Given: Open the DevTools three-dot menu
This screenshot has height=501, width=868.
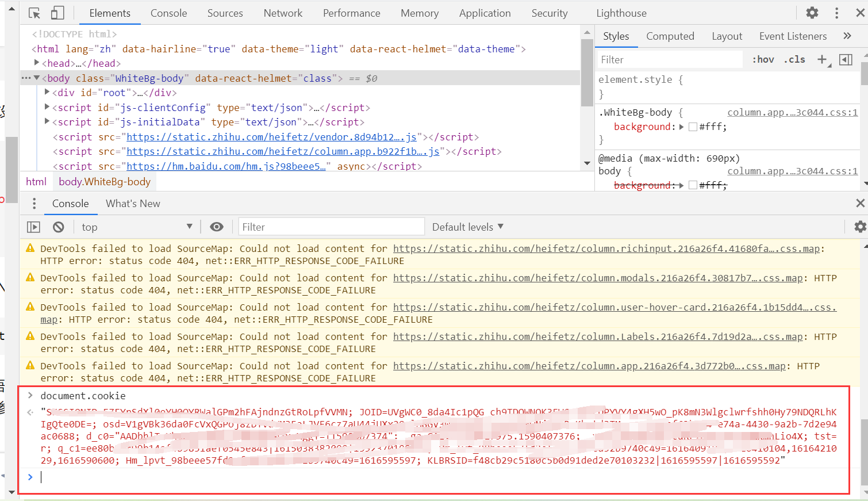Looking at the screenshot, I should [x=836, y=12].
